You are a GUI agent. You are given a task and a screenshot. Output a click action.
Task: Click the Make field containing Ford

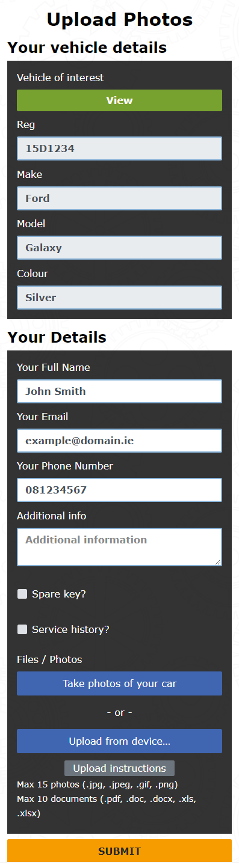click(119, 198)
